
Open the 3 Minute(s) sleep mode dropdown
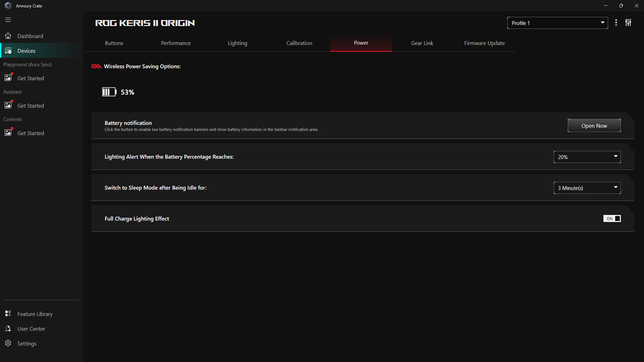pos(587,188)
